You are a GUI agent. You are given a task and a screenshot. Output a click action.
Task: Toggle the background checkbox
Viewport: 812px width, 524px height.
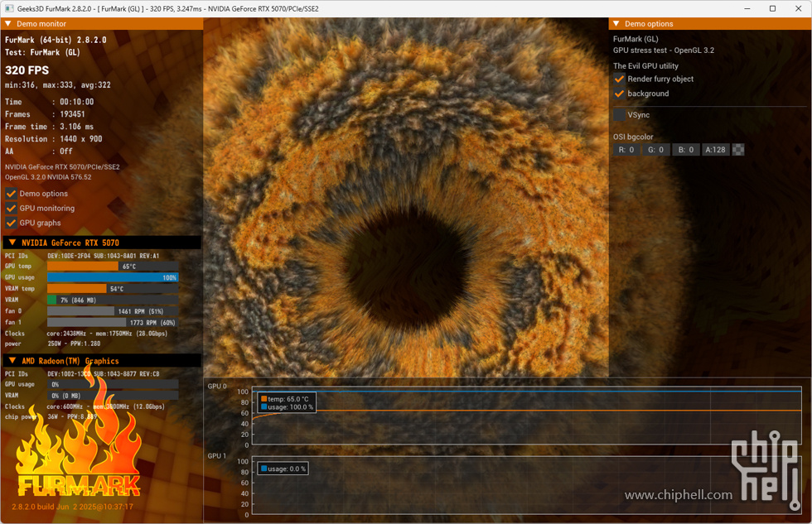(x=619, y=94)
